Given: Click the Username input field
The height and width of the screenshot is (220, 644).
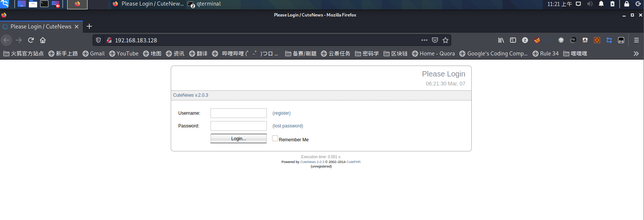Looking at the screenshot, I should tap(239, 113).
